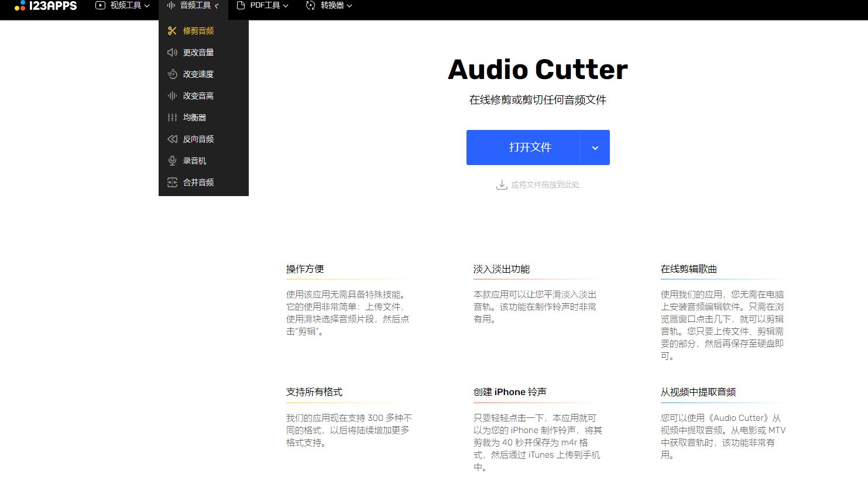
Task: Click the speedometer icon for 改变速度
Action: click(x=172, y=74)
